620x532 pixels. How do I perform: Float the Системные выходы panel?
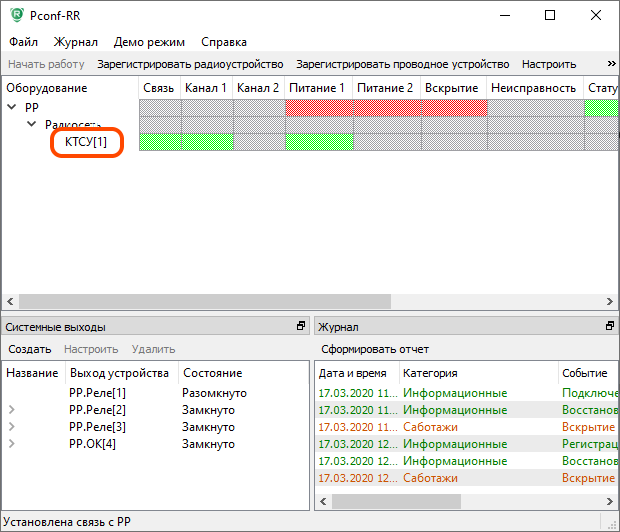coord(300,327)
